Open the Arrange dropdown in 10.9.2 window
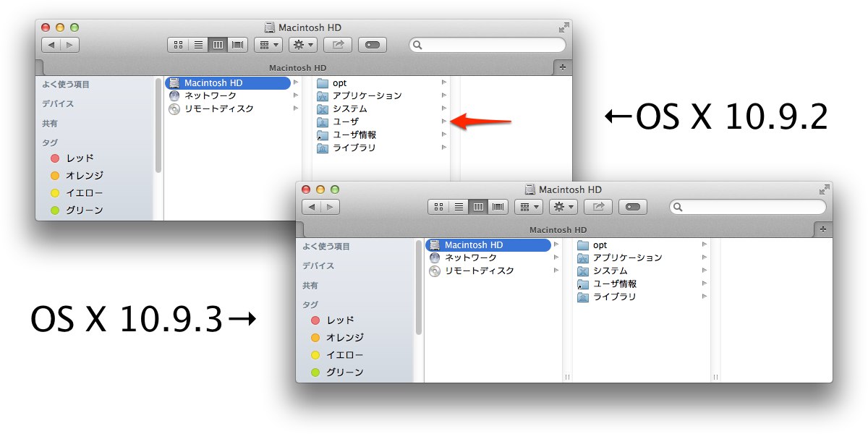 268,45
